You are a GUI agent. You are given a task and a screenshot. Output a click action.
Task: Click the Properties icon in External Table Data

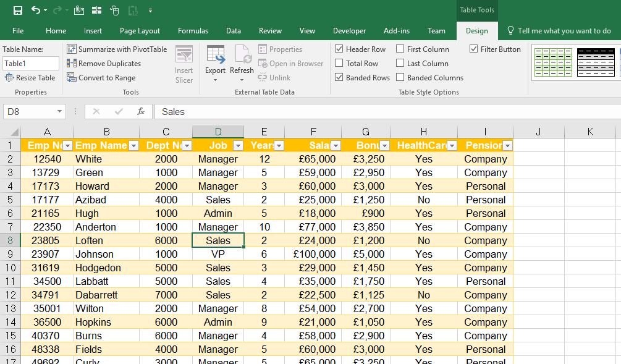coord(263,49)
